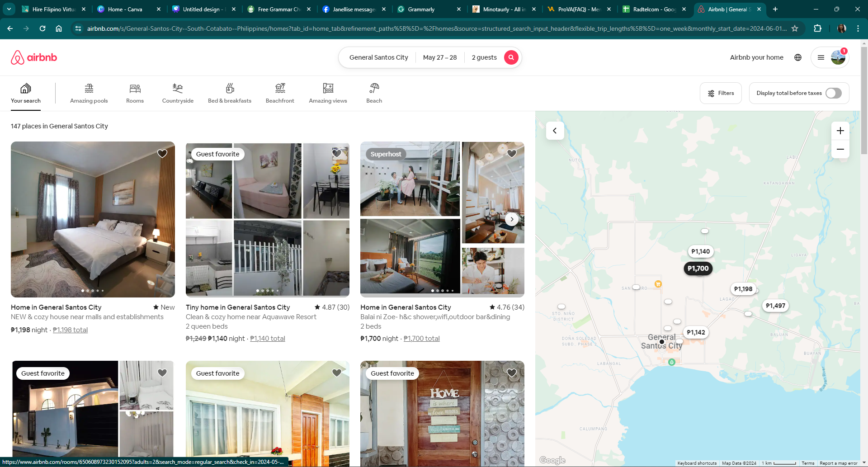The image size is (868, 467).
Task: Zoom out on the map
Action: 840,149
